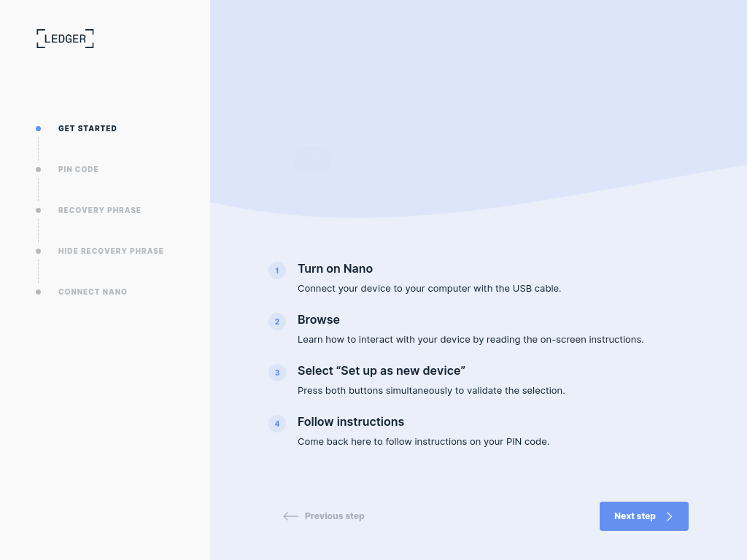Click step number 1 circle badge

point(277,271)
